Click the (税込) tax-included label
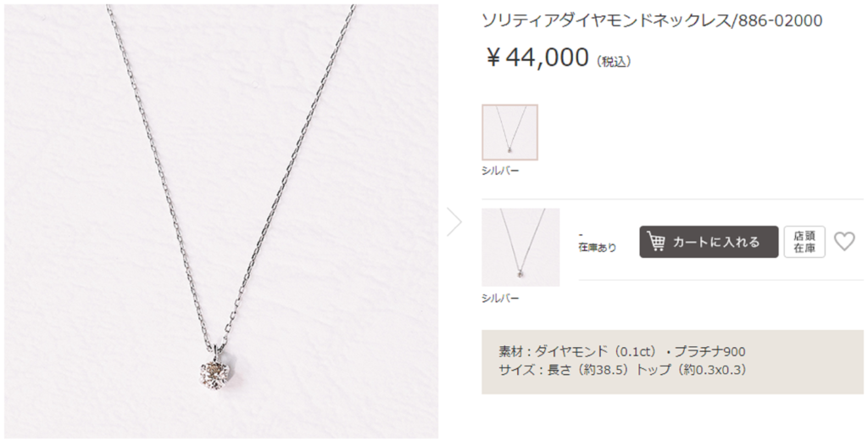The width and height of the screenshot is (868, 442). pyautogui.click(x=614, y=61)
